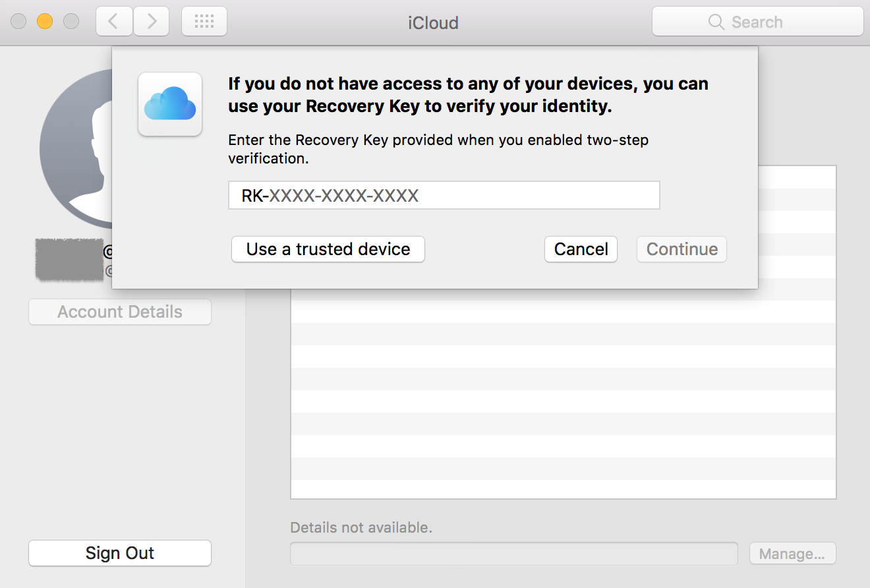
Task: Click the iCloud cloud icon in the dialog
Action: click(x=170, y=104)
